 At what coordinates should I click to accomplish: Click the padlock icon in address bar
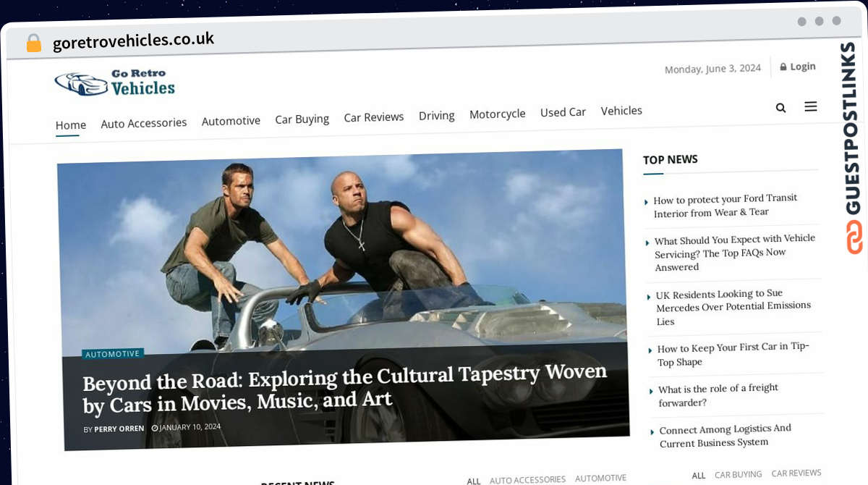(33, 43)
